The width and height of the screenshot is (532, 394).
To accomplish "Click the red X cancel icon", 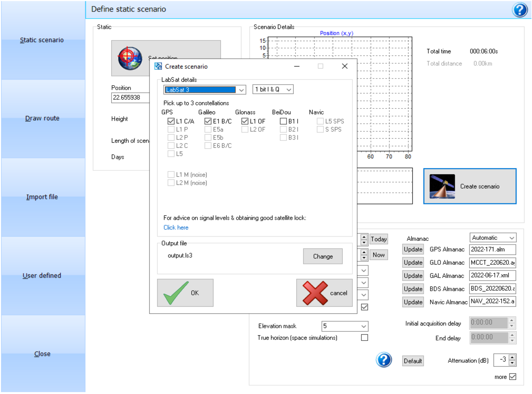I will [x=315, y=293].
